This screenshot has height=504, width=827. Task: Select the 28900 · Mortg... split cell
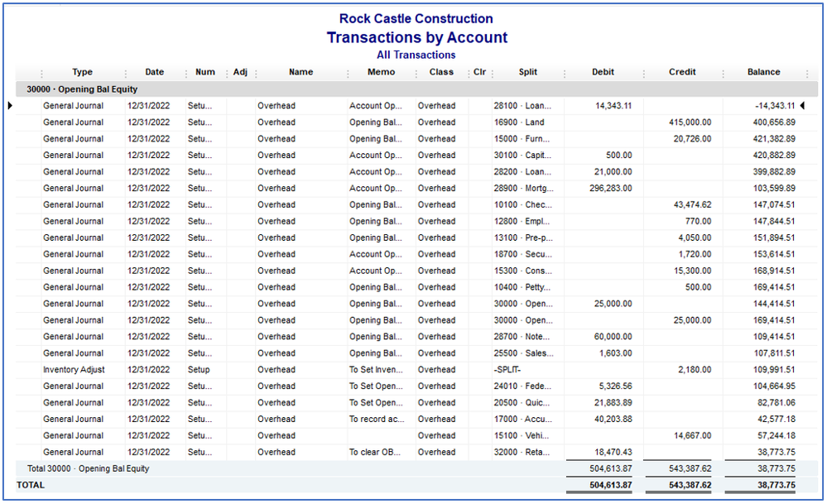pyautogui.click(x=524, y=188)
